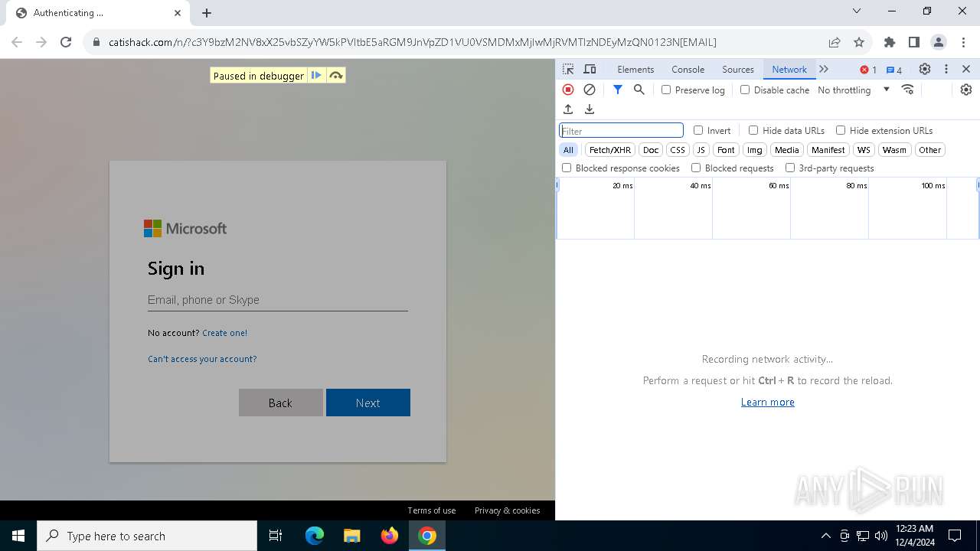Toggle device toolbar emulation
Screen dimensions: 980x551
pyautogui.click(x=590, y=69)
